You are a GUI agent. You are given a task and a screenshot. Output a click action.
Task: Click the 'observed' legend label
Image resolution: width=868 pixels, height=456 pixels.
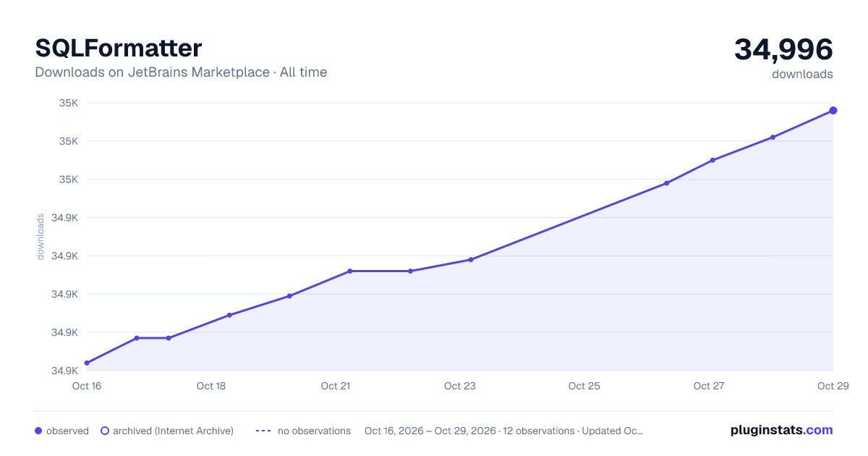[x=67, y=431]
